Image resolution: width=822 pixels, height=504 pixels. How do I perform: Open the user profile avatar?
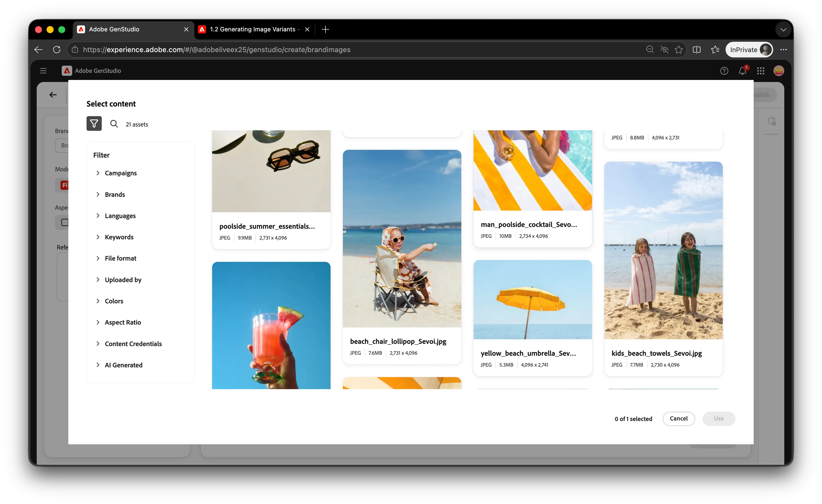click(x=779, y=71)
